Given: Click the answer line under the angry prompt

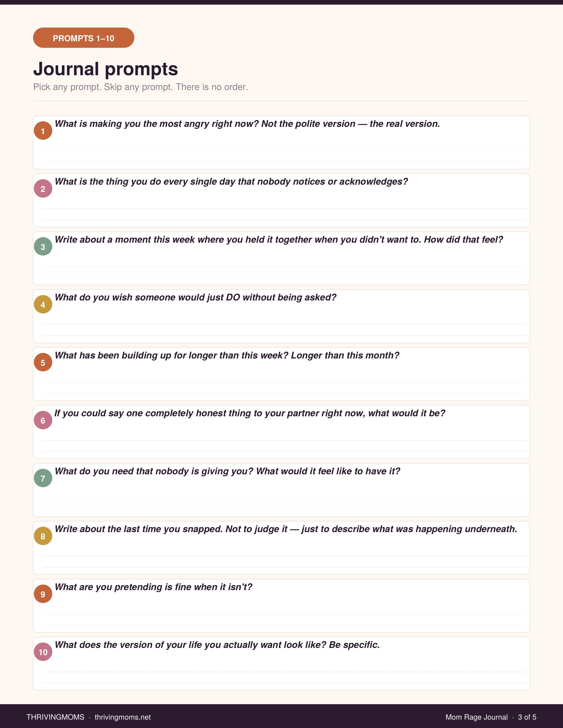Looking at the screenshot, I should 285,151.
